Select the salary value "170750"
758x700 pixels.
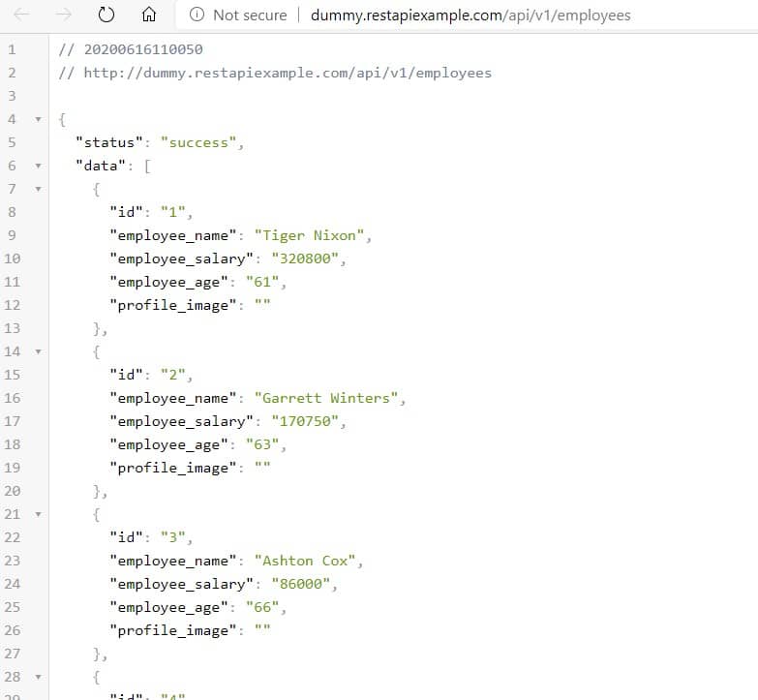[305, 421]
